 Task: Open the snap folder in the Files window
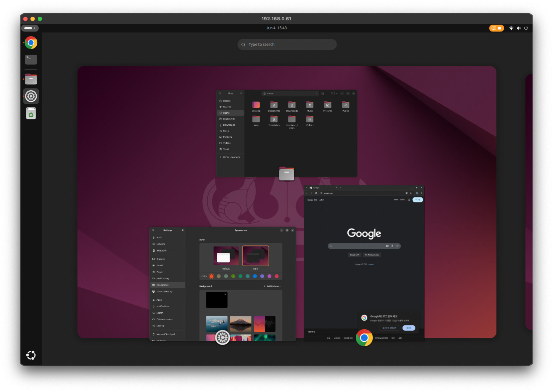point(256,121)
